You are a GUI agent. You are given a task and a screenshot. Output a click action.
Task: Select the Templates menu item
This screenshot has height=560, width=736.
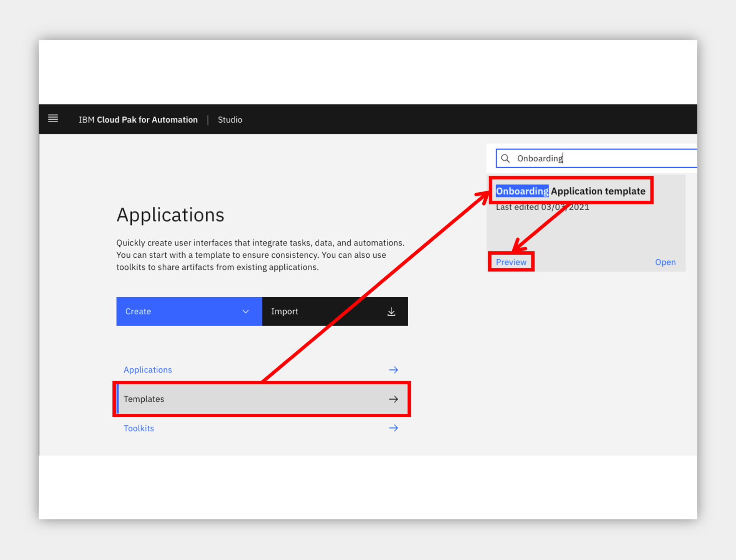tap(262, 399)
